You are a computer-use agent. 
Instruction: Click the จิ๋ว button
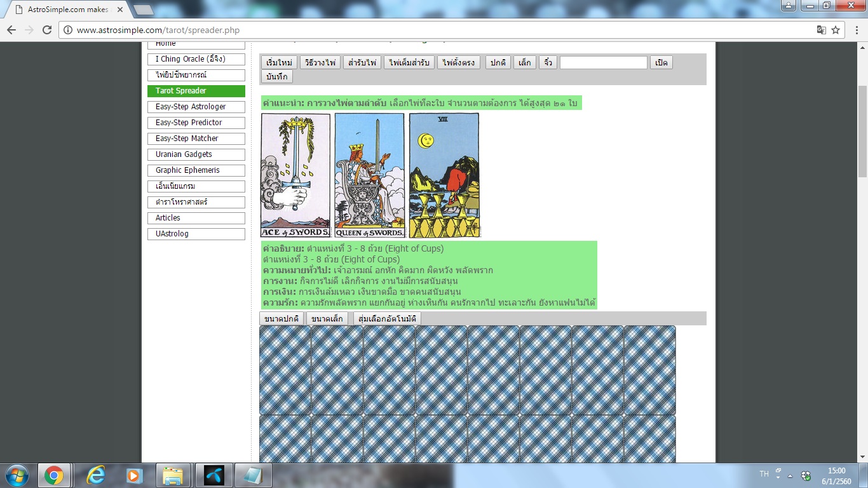click(x=548, y=62)
